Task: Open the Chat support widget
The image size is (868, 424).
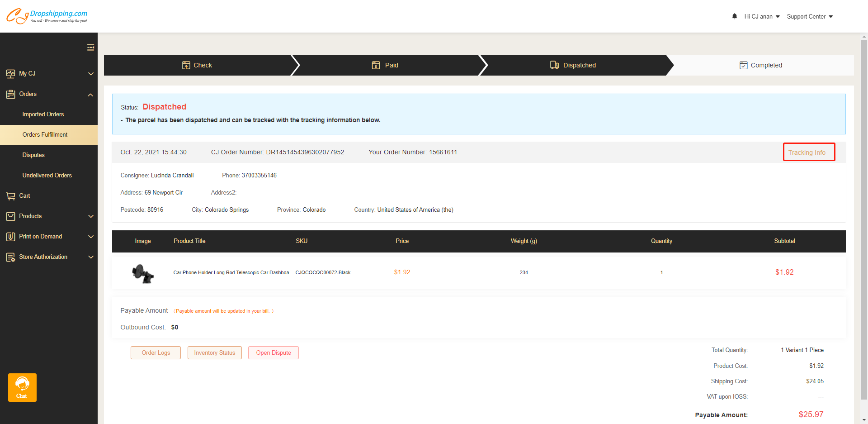Action: 22,387
